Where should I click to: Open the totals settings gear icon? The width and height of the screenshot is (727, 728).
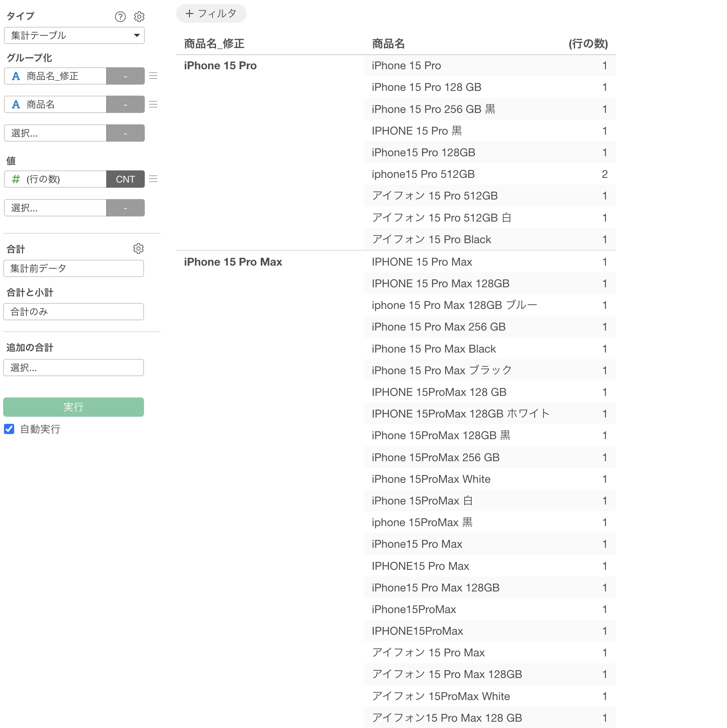click(138, 249)
